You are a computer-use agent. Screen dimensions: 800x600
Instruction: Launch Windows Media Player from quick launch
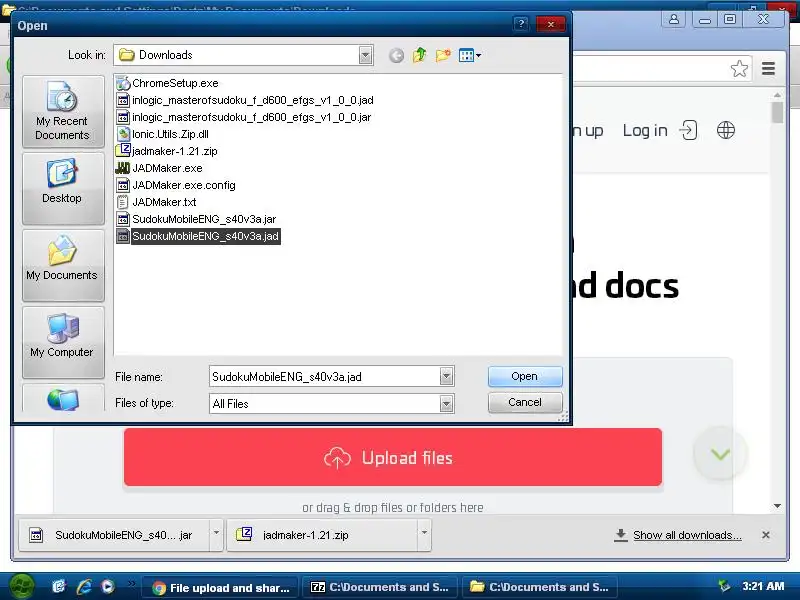108,587
